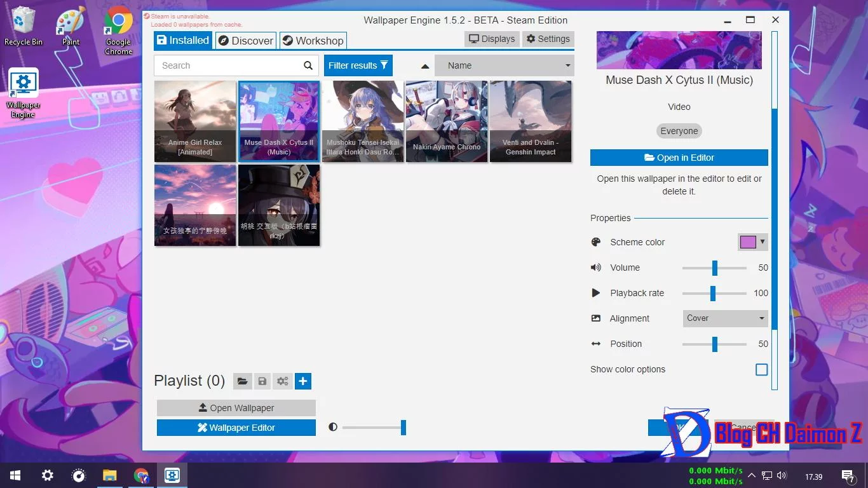Open File Explorer from the taskbar

tap(110, 475)
